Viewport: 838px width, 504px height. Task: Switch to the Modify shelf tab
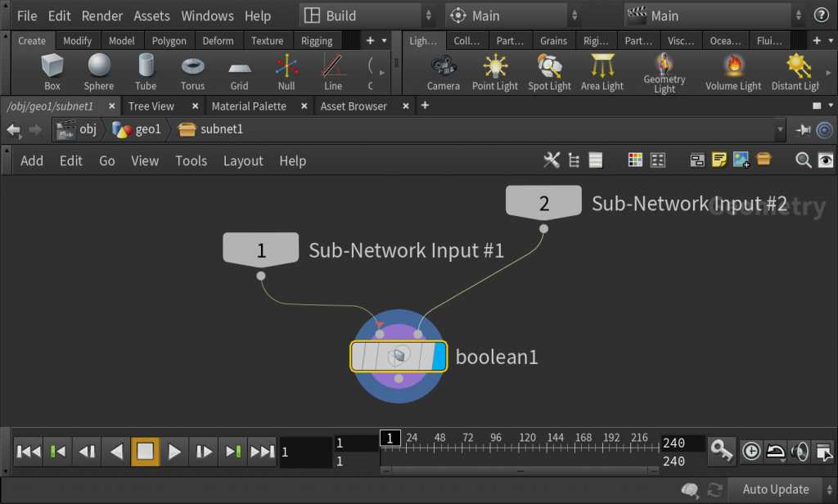tap(78, 41)
